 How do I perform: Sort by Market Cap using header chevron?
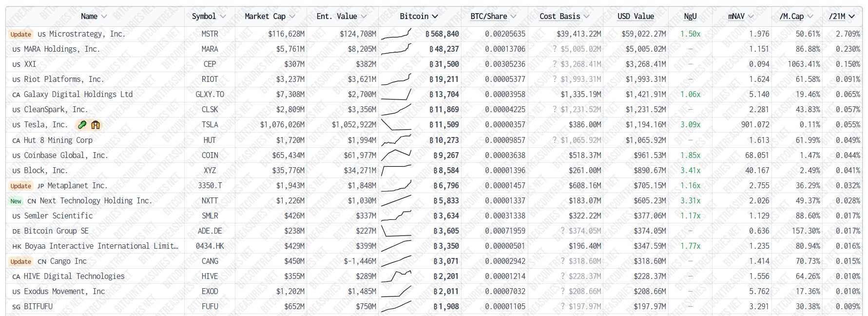pos(292,17)
